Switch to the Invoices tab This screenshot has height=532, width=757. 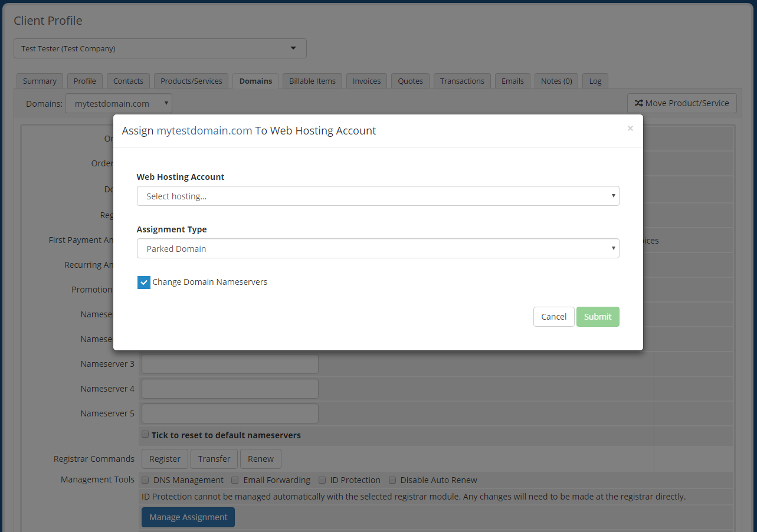[x=366, y=81]
